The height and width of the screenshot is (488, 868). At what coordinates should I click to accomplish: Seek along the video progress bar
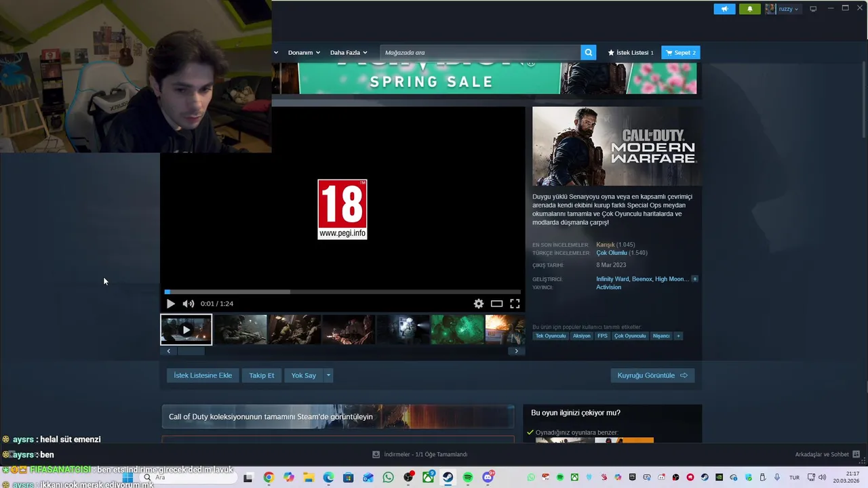click(342, 292)
